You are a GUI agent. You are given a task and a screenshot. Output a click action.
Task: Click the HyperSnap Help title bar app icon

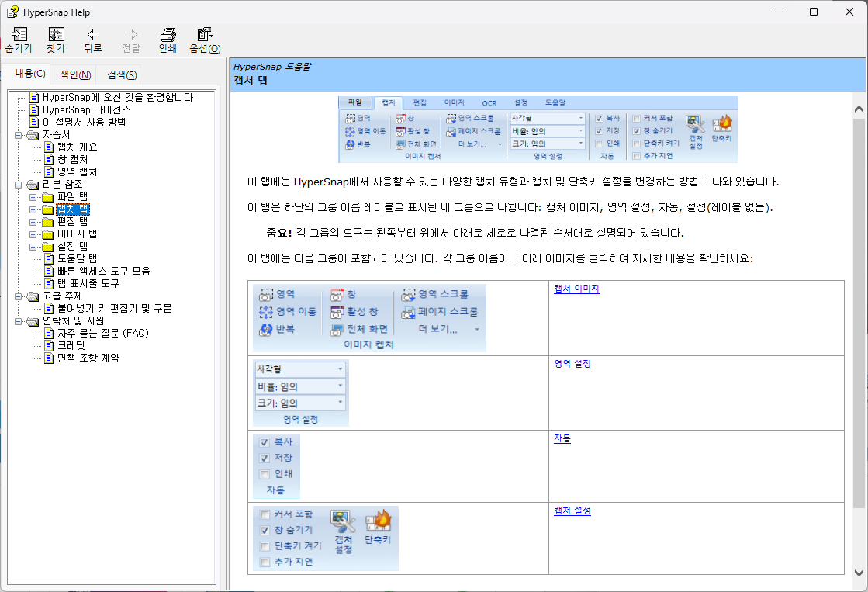point(12,12)
